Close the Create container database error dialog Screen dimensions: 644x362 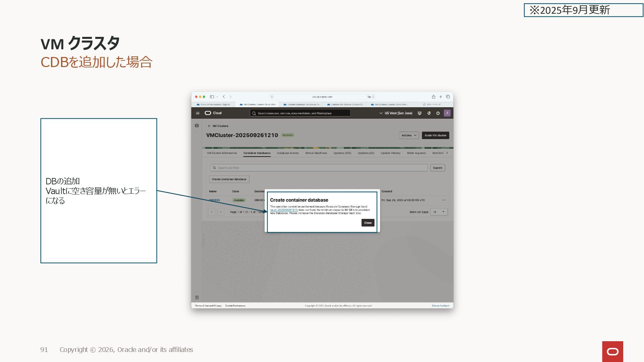[368, 223]
